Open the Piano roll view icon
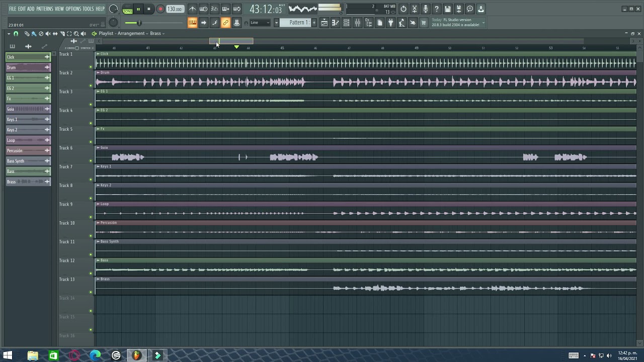The image size is (644, 362). [335, 23]
